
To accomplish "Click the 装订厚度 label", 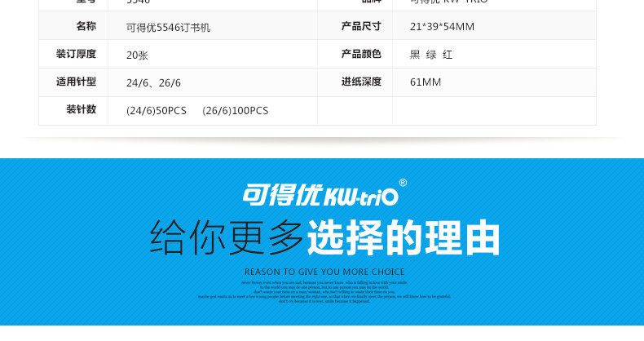I will [x=76, y=54].
